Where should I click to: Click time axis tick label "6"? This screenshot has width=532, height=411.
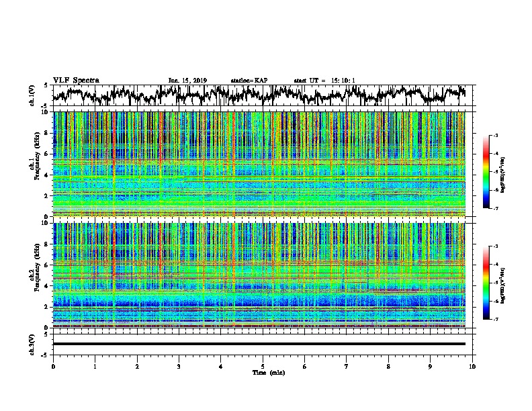pyautogui.click(x=304, y=367)
